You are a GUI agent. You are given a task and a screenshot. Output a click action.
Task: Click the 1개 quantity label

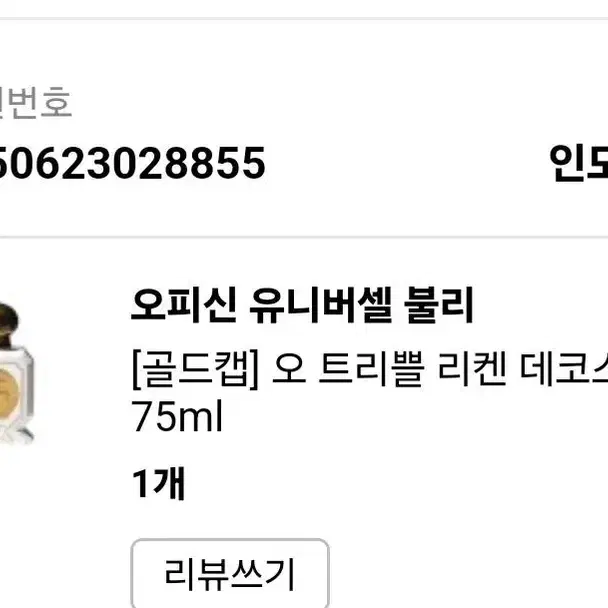pyautogui.click(x=158, y=483)
